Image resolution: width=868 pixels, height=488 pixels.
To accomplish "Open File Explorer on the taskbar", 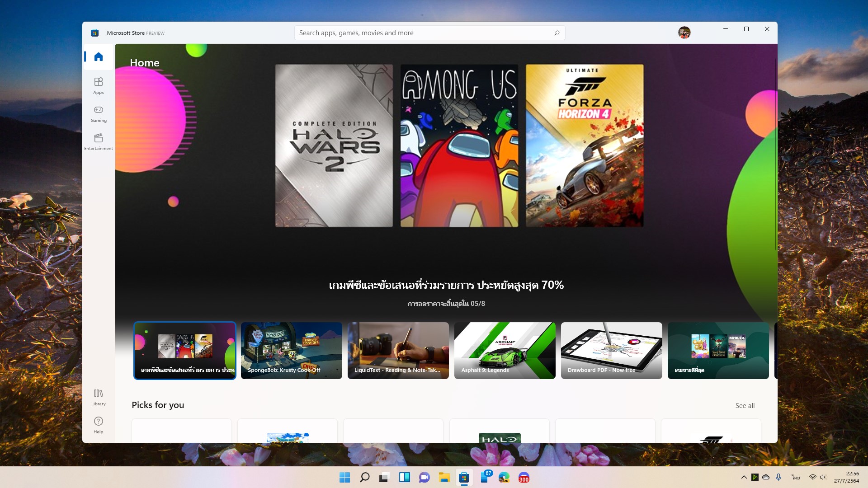I will [x=444, y=478].
